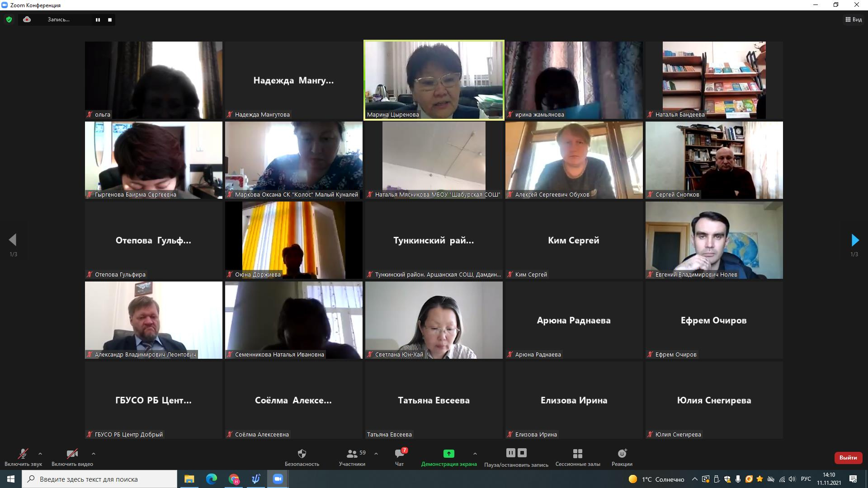Click the cloud recording indicator icon
The width and height of the screenshot is (868, 488).
coord(27,19)
